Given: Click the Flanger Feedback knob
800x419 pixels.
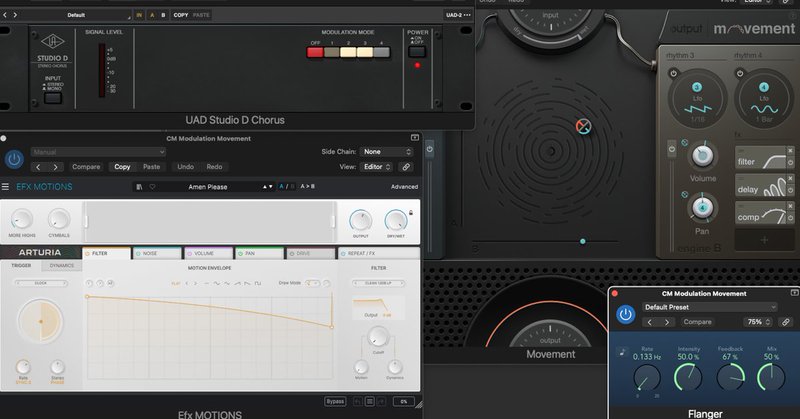Looking at the screenshot, I should coord(730,378).
